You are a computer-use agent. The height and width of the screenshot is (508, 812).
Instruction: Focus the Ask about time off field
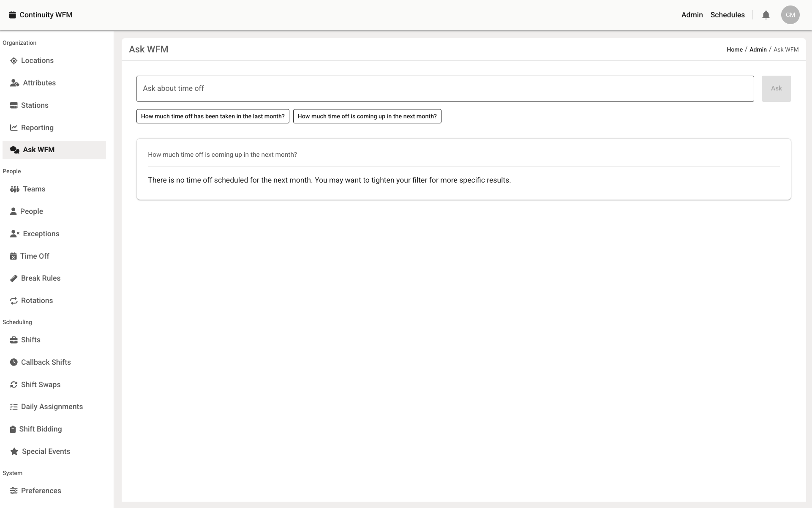444,89
